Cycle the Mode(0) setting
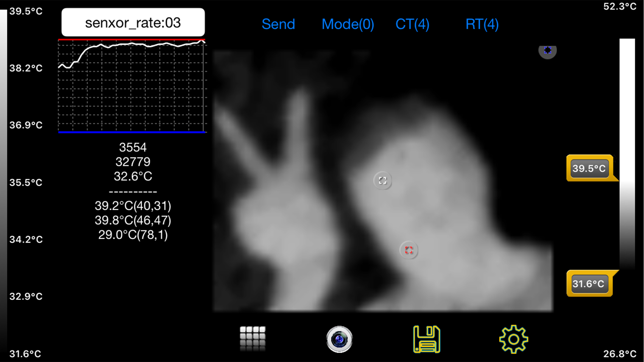The width and height of the screenshot is (644, 362). (x=348, y=24)
